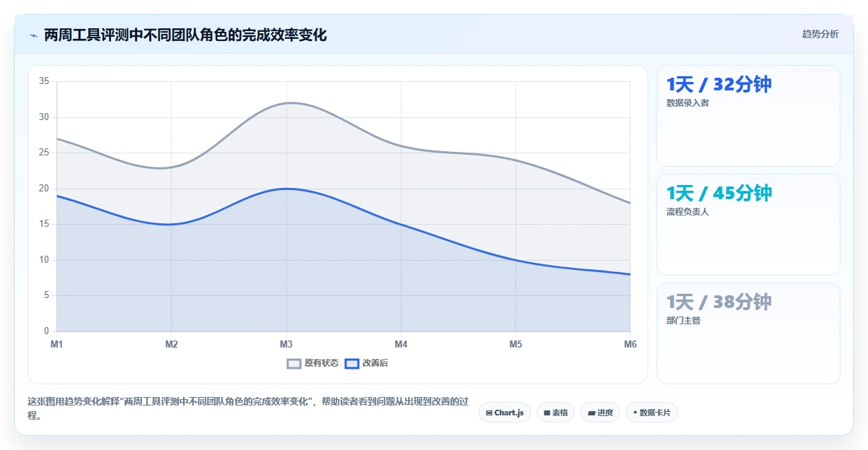Viewport: 868px width, 450px height.
Task: Click the chart title 两周工具评测中不同团队角色的完成效率变化
Action: click(185, 35)
